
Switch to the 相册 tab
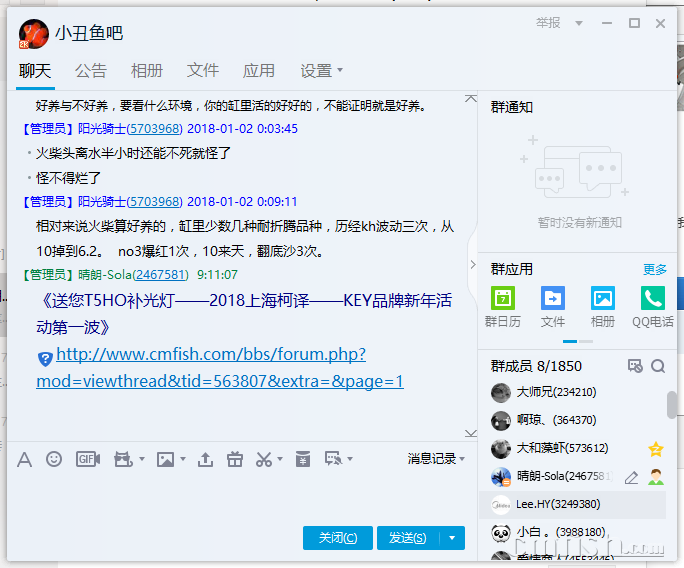click(147, 70)
